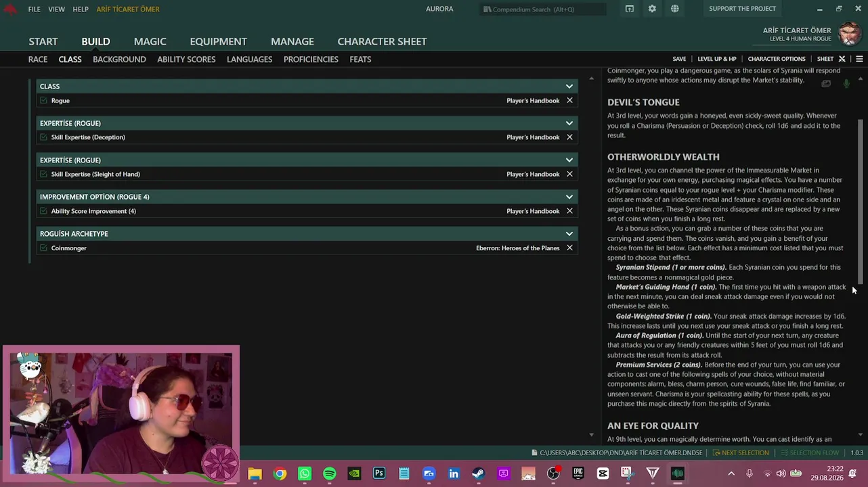This screenshot has height=487, width=868.
Task: Collapse the Expertise (Rogue) section above Sleight of Hand
Action: (x=569, y=160)
